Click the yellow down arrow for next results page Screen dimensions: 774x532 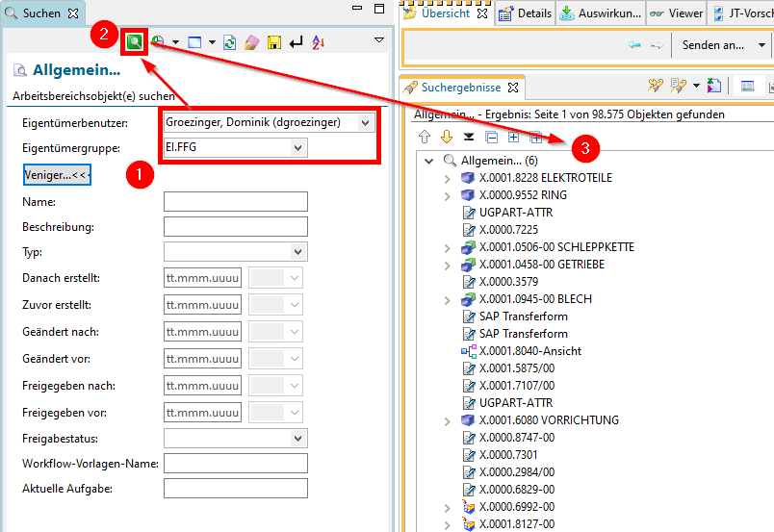[x=447, y=137]
